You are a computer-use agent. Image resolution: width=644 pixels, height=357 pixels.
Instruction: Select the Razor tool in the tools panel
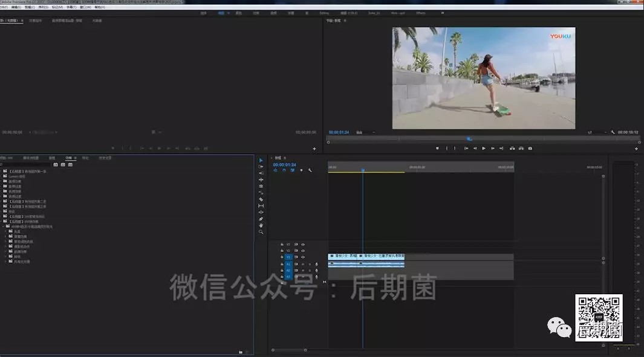pos(261,199)
